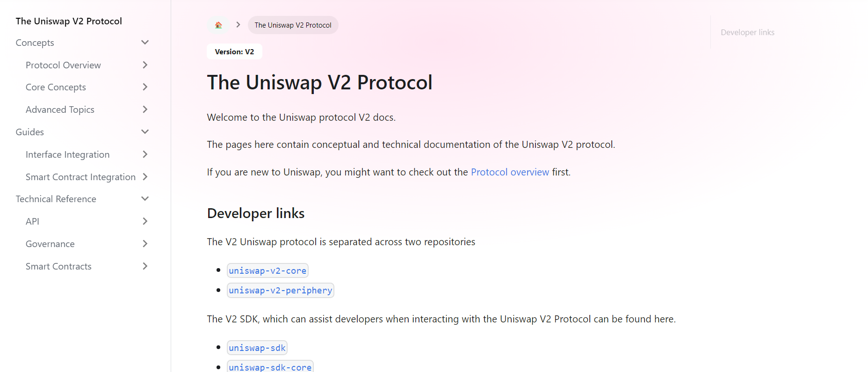
Task: Collapse the Guides section chevron
Action: [145, 132]
